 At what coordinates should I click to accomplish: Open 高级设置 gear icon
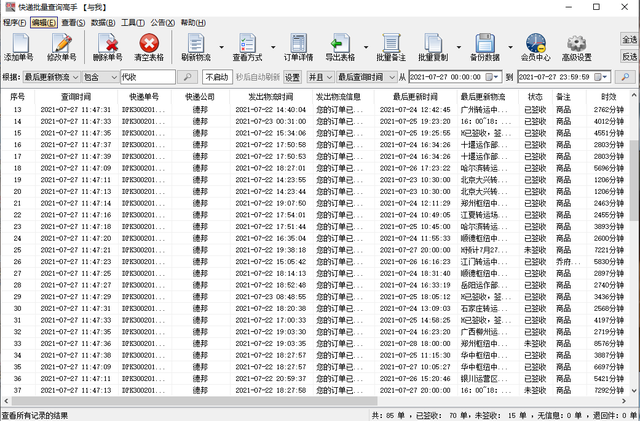[x=577, y=47]
